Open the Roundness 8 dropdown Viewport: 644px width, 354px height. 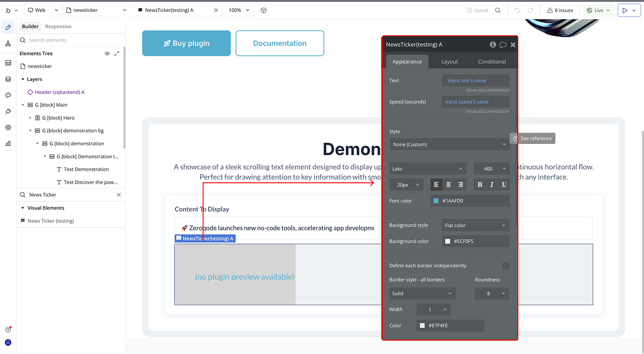[492, 294]
